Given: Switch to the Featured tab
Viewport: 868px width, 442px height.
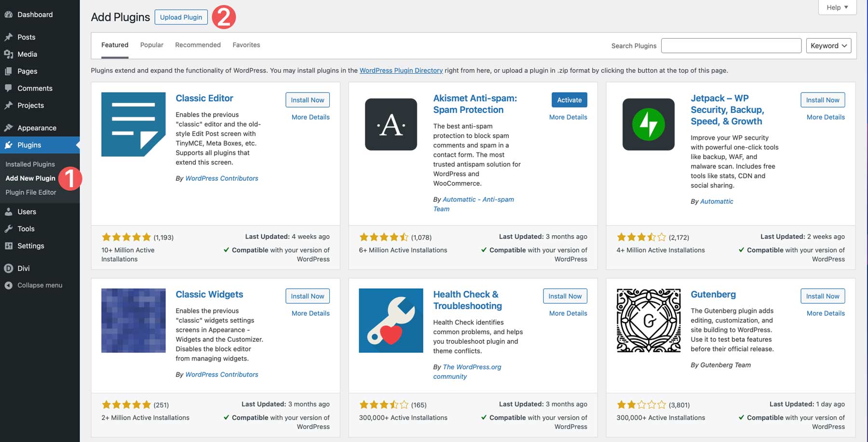Looking at the screenshot, I should pyautogui.click(x=115, y=45).
